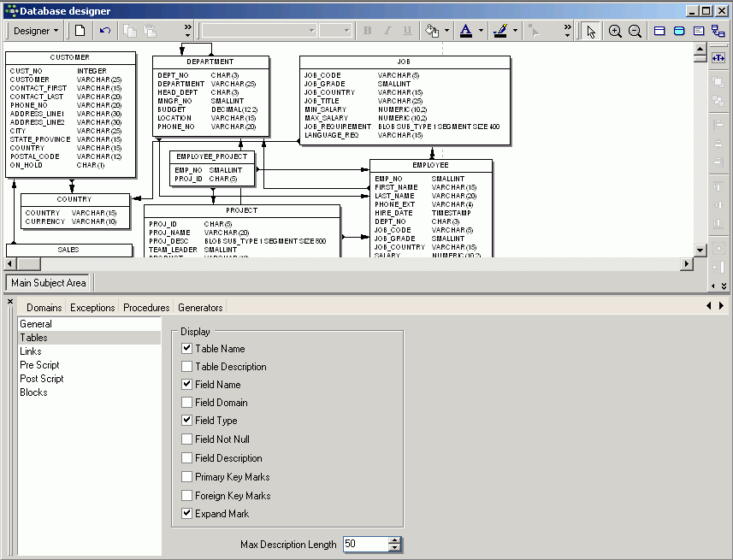
Task: Click the paint bucket fill color icon
Action: click(x=432, y=31)
